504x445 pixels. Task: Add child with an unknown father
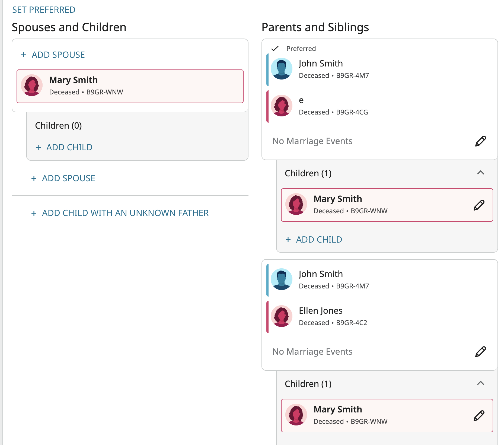point(120,213)
